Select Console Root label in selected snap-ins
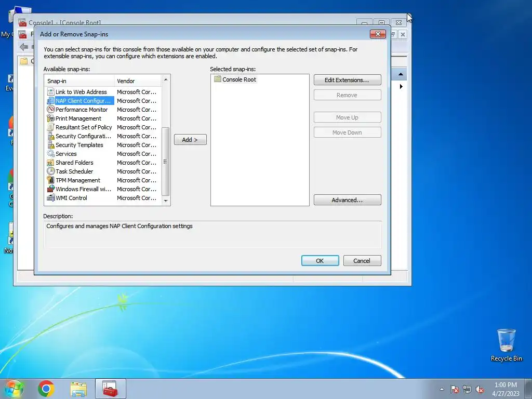Image resolution: width=532 pixels, height=399 pixels. point(239,79)
